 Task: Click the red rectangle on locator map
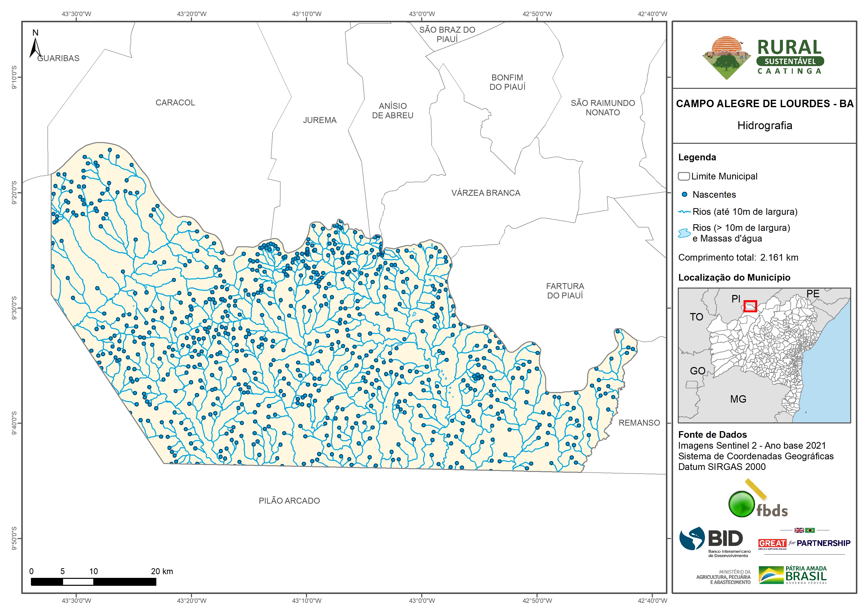pyautogui.click(x=750, y=306)
